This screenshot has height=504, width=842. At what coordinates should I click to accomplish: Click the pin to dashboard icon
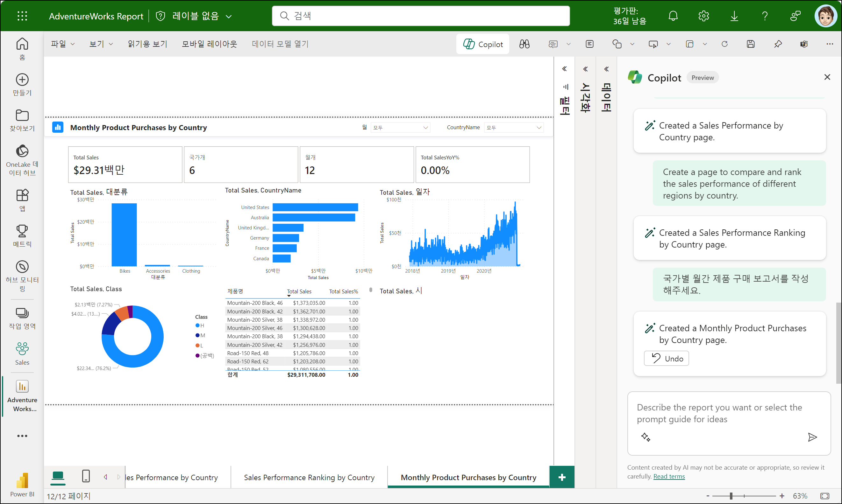tap(778, 44)
